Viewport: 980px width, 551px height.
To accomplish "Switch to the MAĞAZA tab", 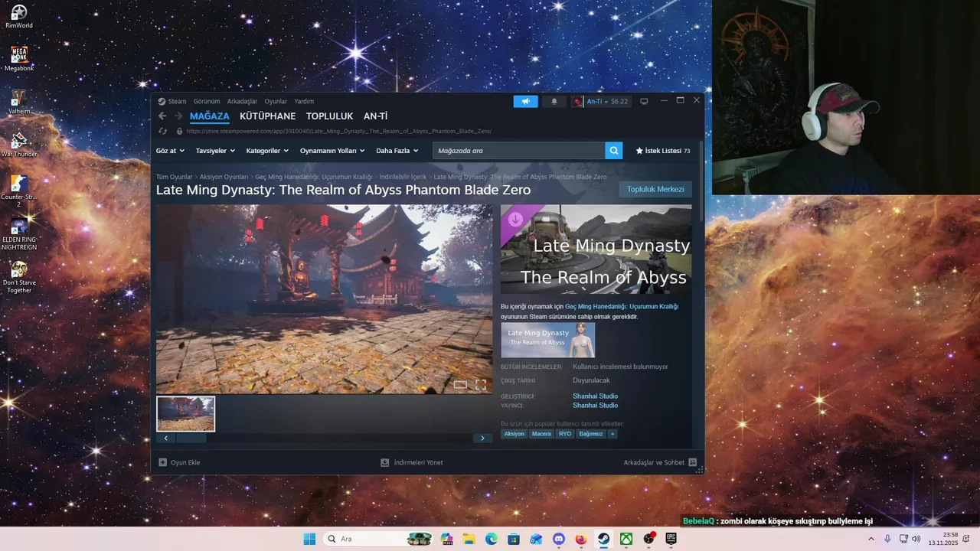I will [210, 116].
